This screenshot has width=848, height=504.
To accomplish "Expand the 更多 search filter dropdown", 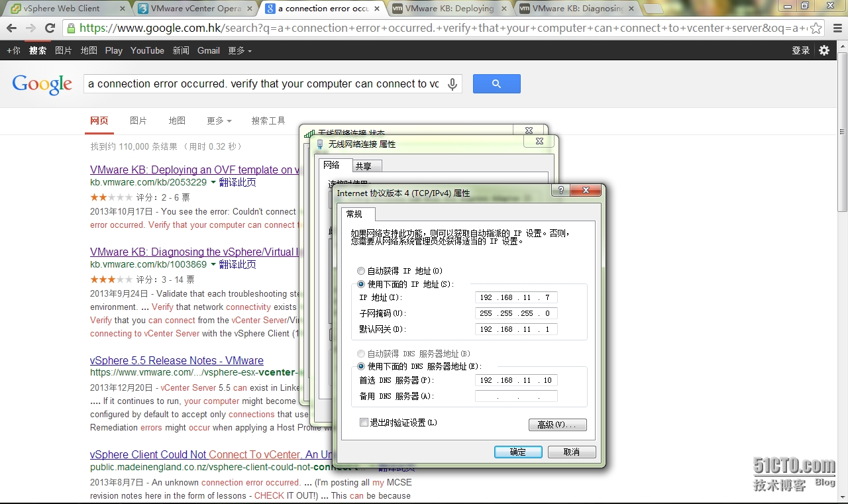I will pos(219,121).
